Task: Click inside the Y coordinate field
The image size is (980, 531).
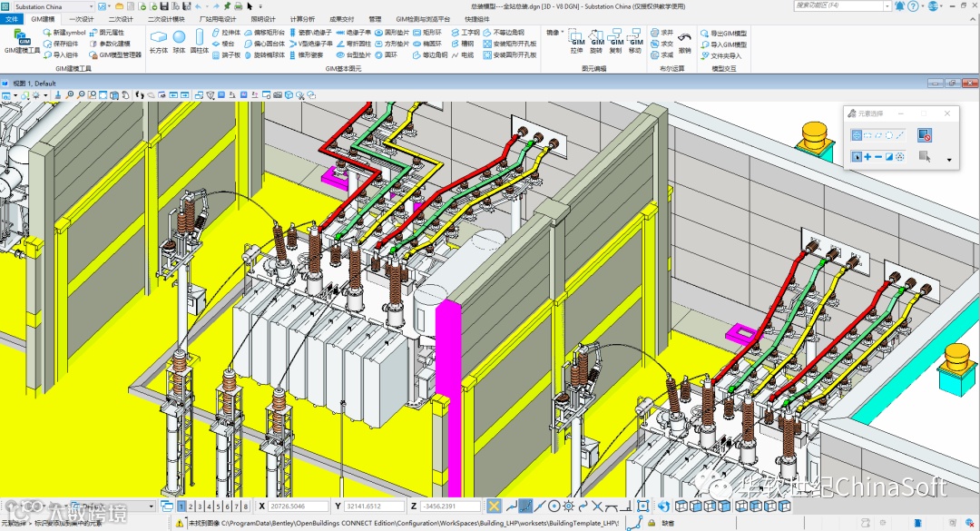Action: coord(374,506)
